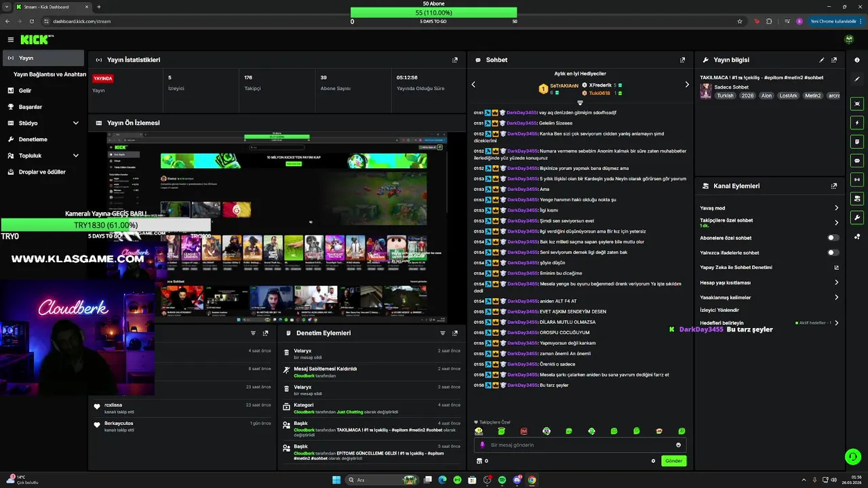Click the browser address bar URL
The height and width of the screenshot is (488, 868).
(x=81, y=21)
